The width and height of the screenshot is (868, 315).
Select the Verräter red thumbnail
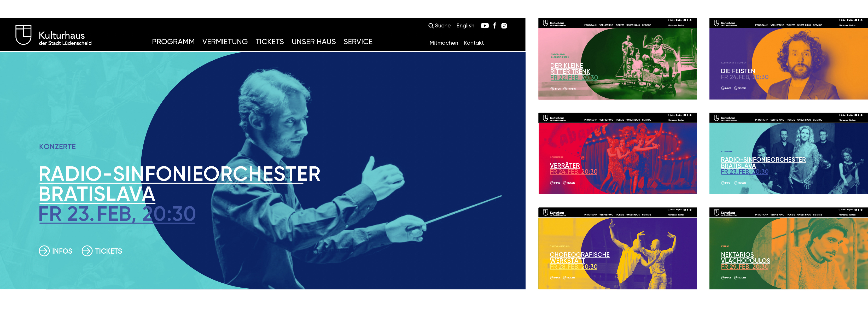(x=617, y=154)
